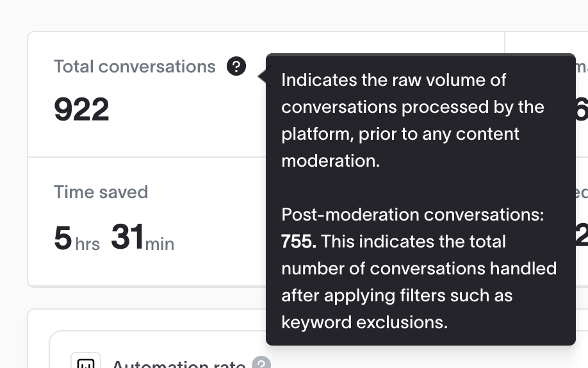Click 'after applying filters such as' tooltip line

(396, 296)
